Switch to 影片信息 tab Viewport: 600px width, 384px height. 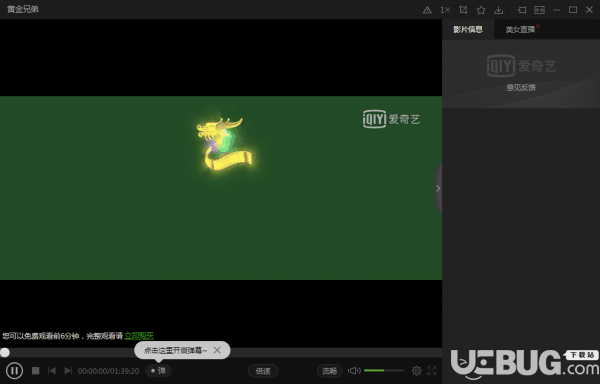pos(468,29)
